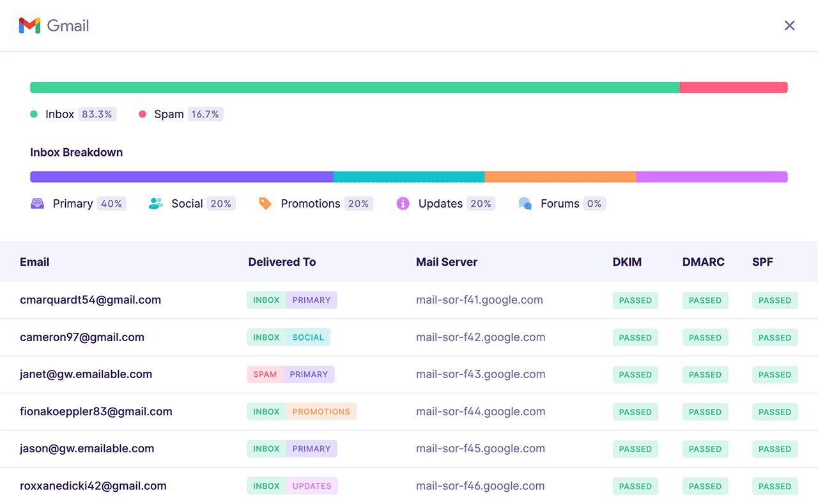Click the Promotions 20% badge
This screenshot has height=504, width=818.
tap(359, 204)
